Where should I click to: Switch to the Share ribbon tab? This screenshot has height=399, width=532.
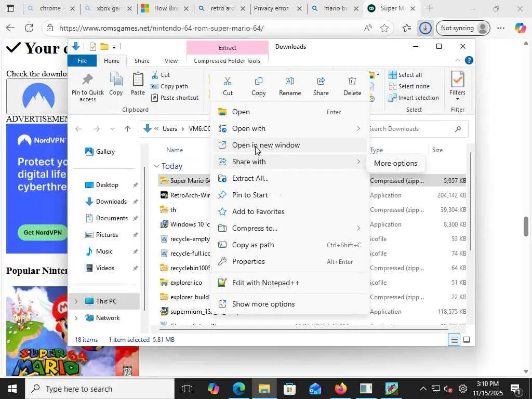click(142, 61)
